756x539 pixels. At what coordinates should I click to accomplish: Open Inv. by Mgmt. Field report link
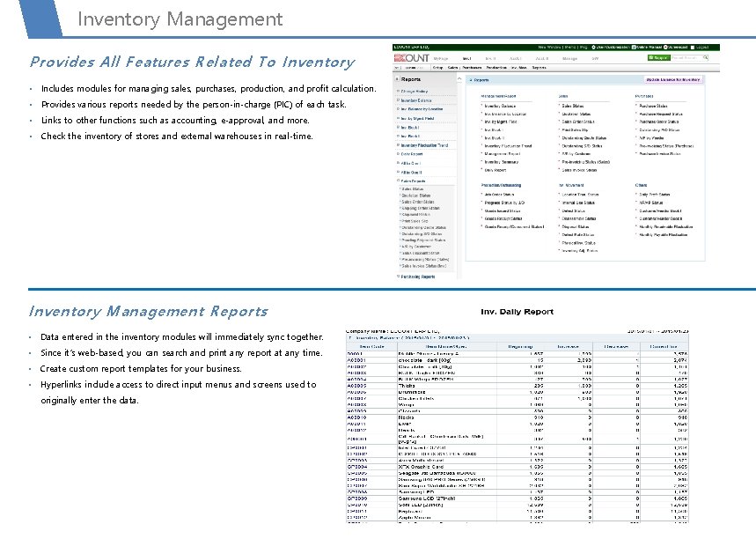(500, 122)
